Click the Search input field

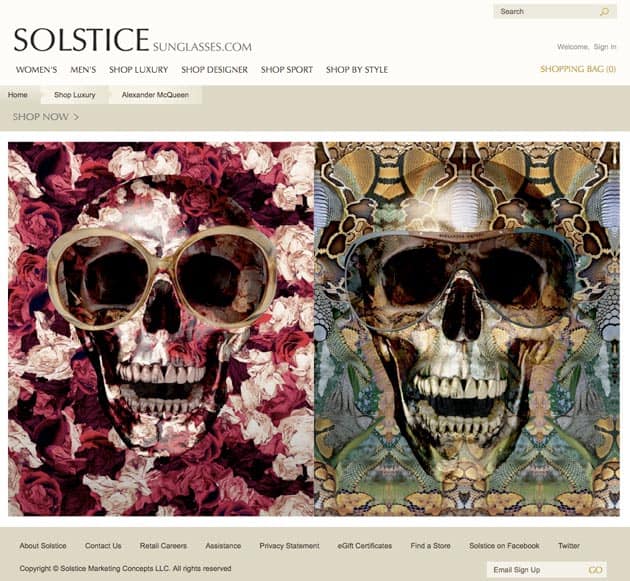548,12
